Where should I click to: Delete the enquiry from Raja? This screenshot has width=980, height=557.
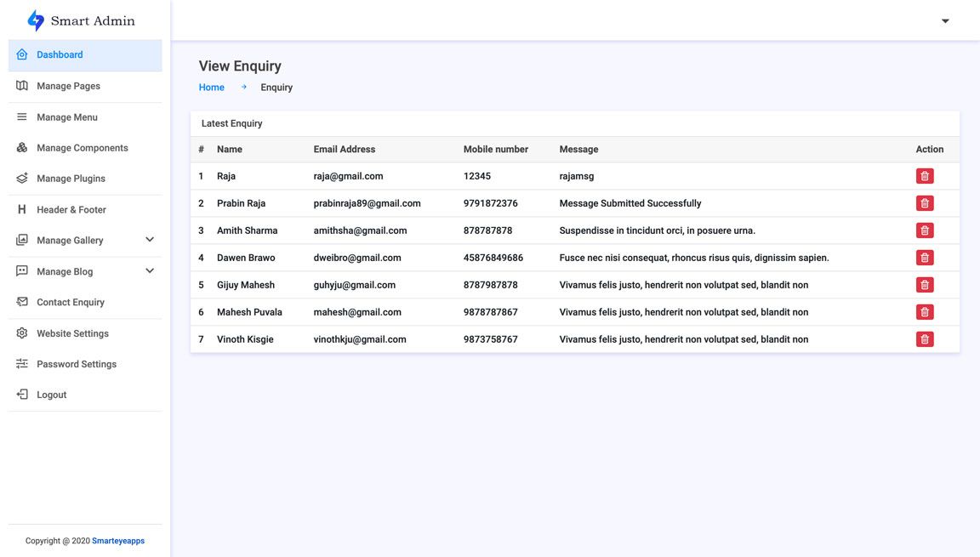pyautogui.click(x=925, y=176)
